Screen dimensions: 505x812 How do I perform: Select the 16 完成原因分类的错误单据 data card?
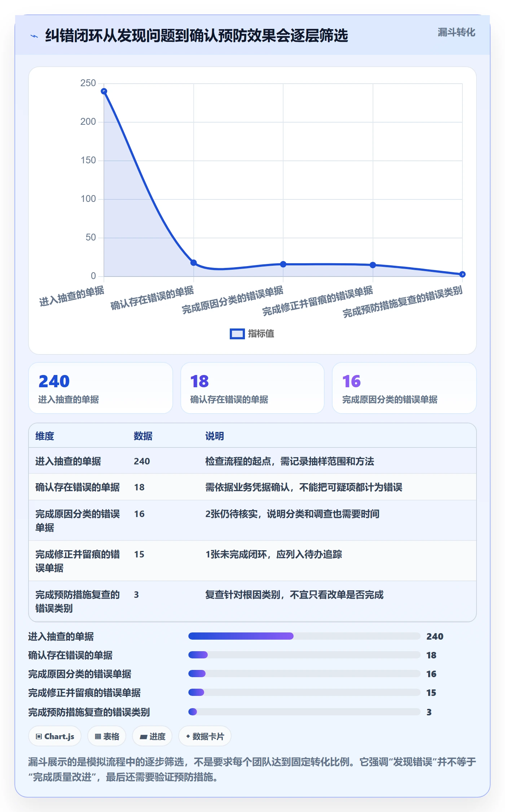(404, 388)
